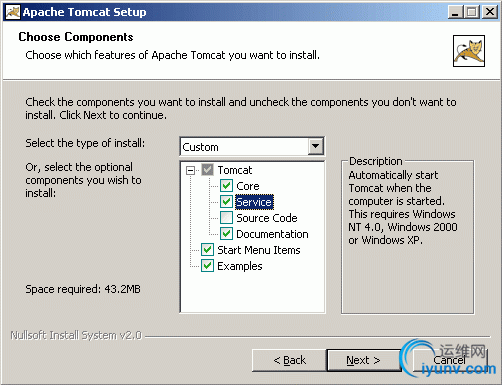Click the Next button
The width and height of the screenshot is (502, 385).
364,360
